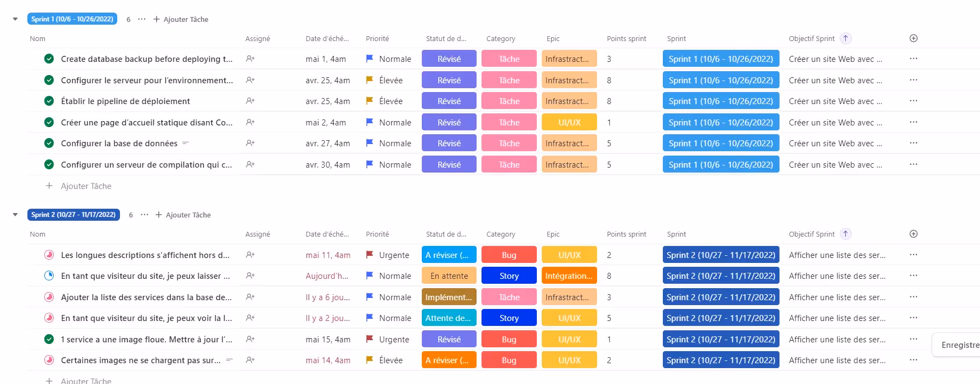Toggle status circle of 'En tant que visiteur... laisser' task

point(49,276)
